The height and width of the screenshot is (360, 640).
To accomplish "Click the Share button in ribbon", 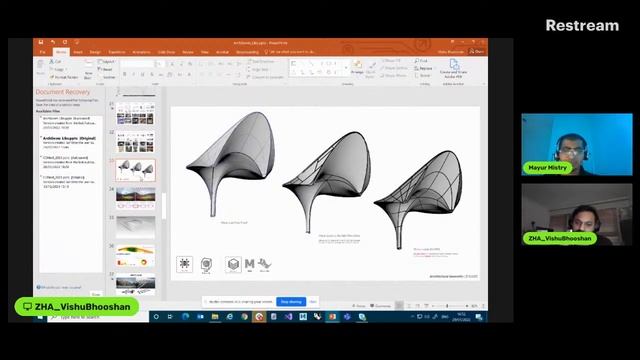I will click(477, 51).
